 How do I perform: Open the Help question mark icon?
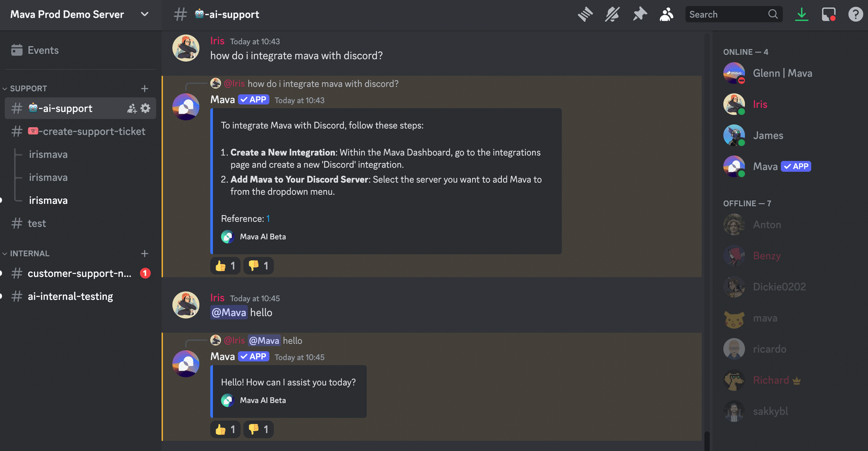pos(855,14)
